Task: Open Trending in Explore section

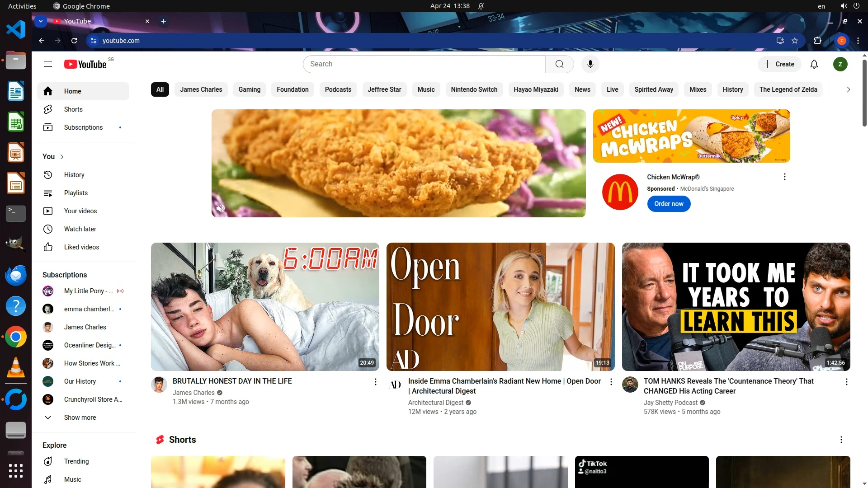Action: [76, 461]
